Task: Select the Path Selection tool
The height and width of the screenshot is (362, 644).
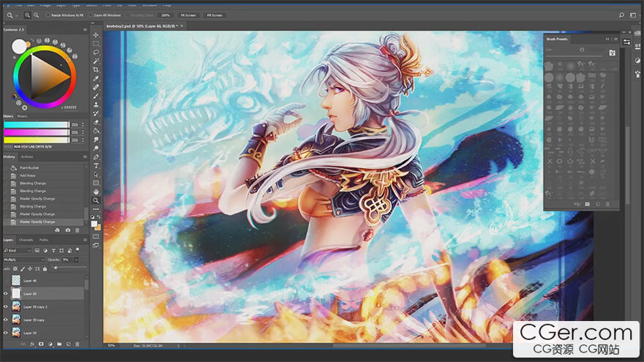Action: 96,175
